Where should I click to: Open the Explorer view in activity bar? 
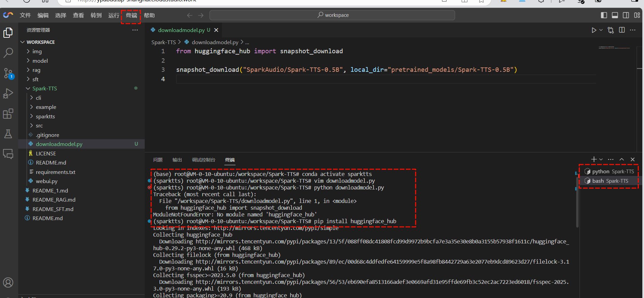pos(8,33)
